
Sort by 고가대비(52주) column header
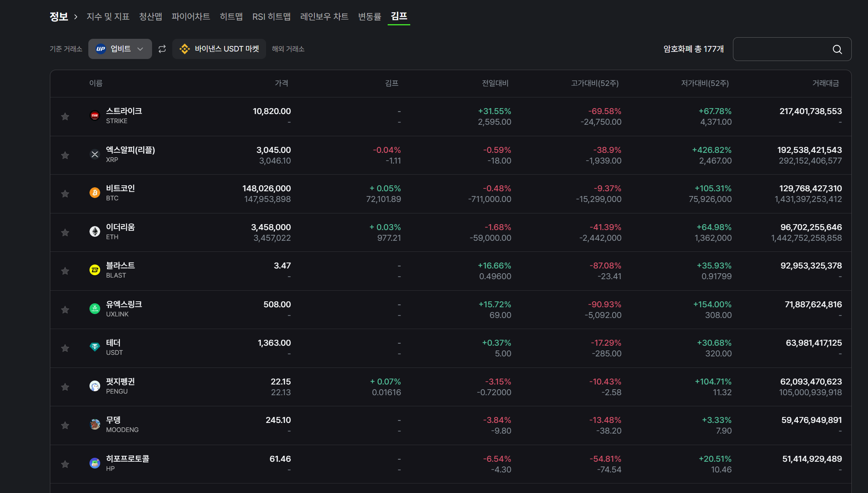(595, 83)
